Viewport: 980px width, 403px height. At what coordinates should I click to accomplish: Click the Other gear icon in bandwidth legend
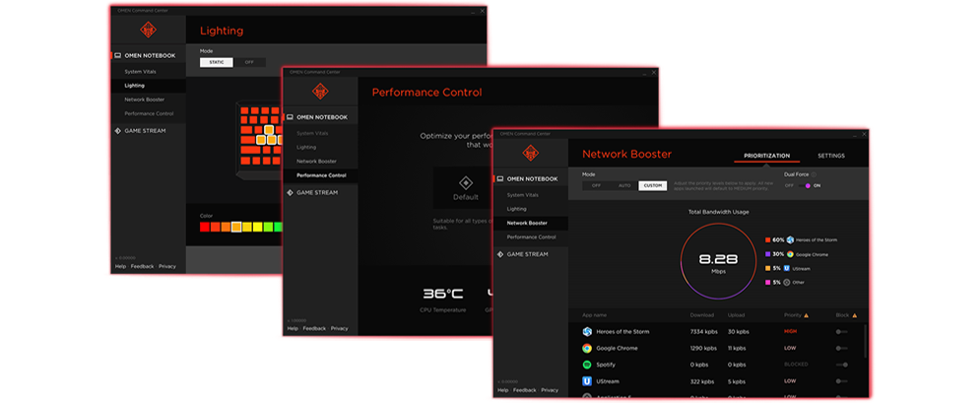coord(786,283)
